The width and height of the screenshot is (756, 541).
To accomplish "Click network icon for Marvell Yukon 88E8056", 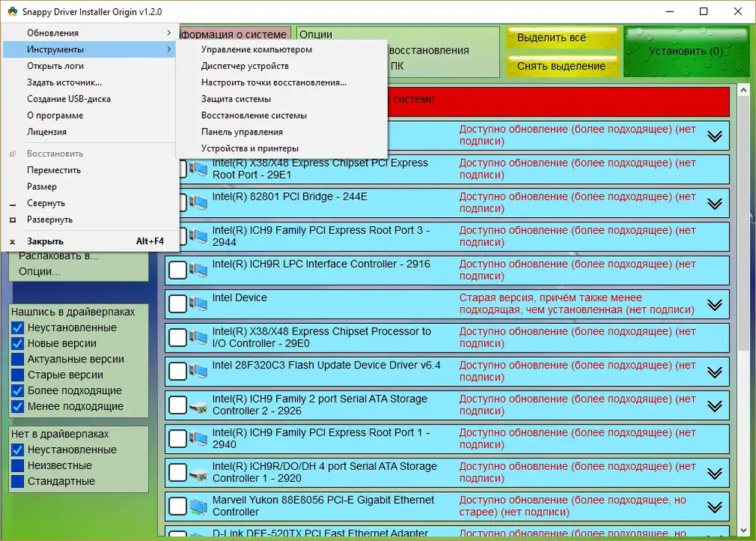I will [x=198, y=506].
